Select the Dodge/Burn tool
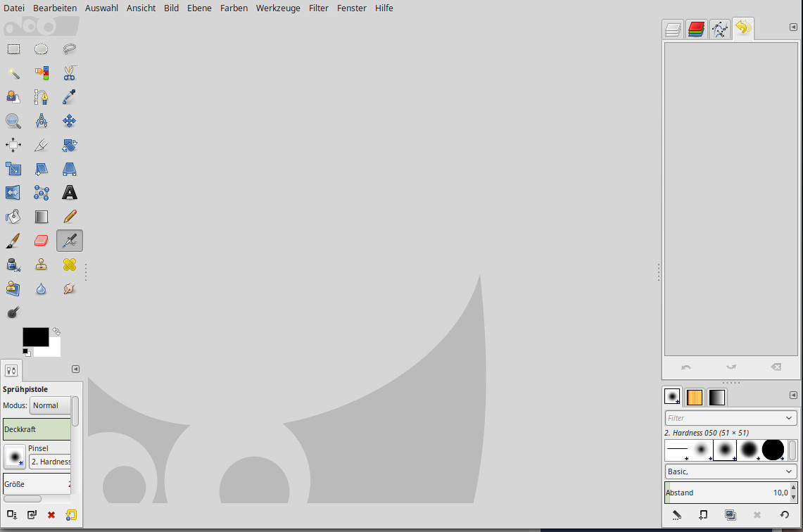Screen dimensions: 803x532 point(13,312)
